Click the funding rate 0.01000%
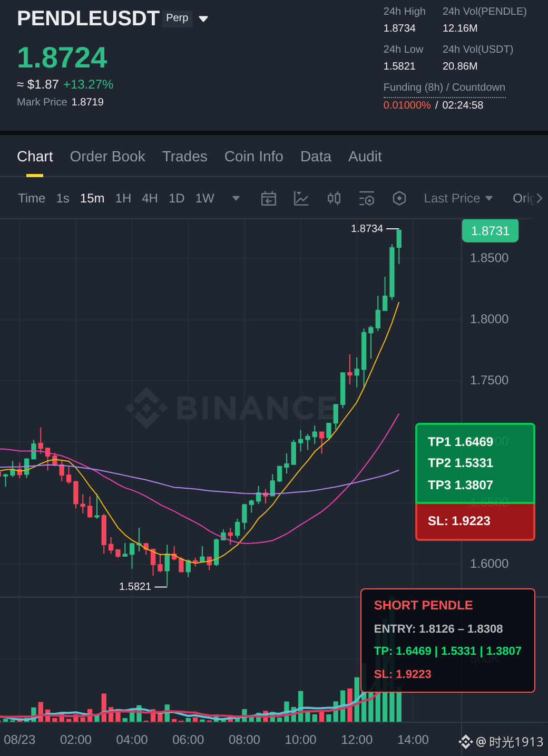548x756 pixels. [407, 105]
